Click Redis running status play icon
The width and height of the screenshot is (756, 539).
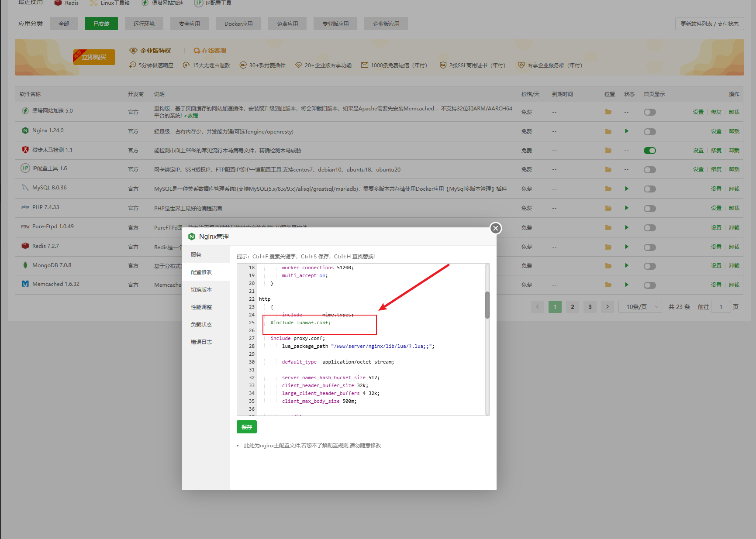pos(627,247)
